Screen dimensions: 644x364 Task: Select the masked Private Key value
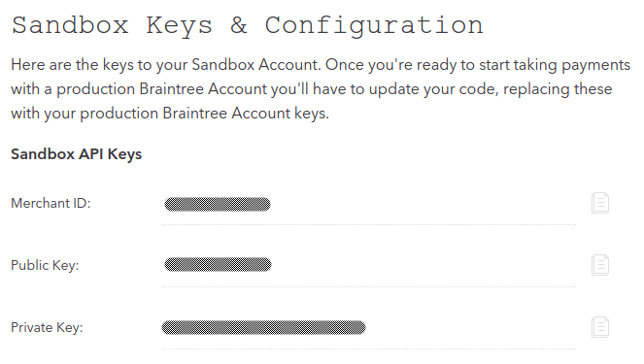pyautogui.click(x=263, y=327)
